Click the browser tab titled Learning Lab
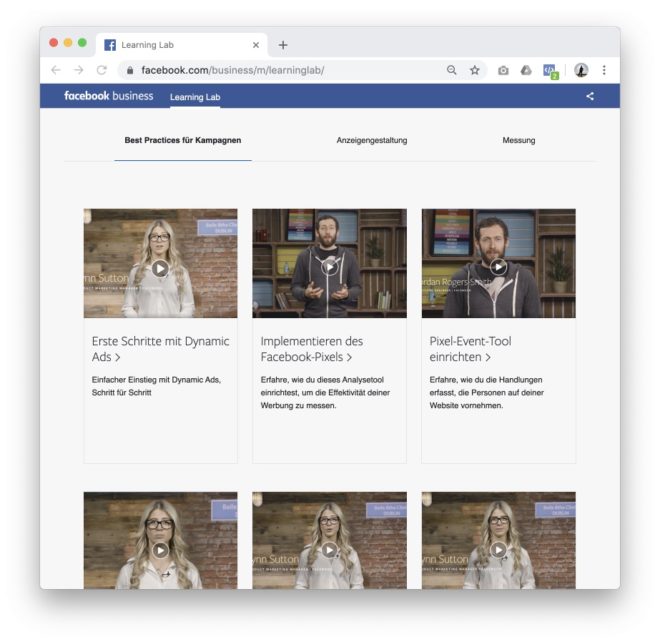Image resolution: width=660 pixels, height=642 pixels. click(x=181, y=45)
